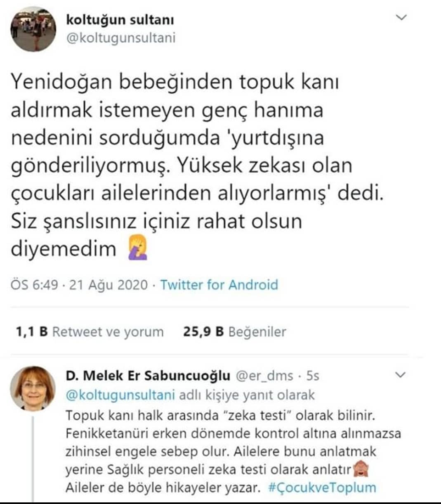Select the facepalm emoji in the tweet
This screenshot has height=504, width=441.
[137, 249]
